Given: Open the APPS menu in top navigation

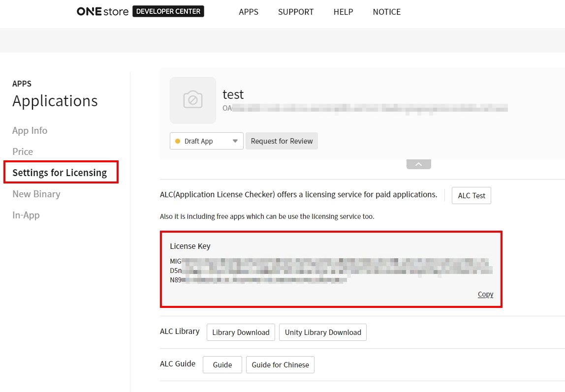Looking at the screenshot, I should 249,12.
